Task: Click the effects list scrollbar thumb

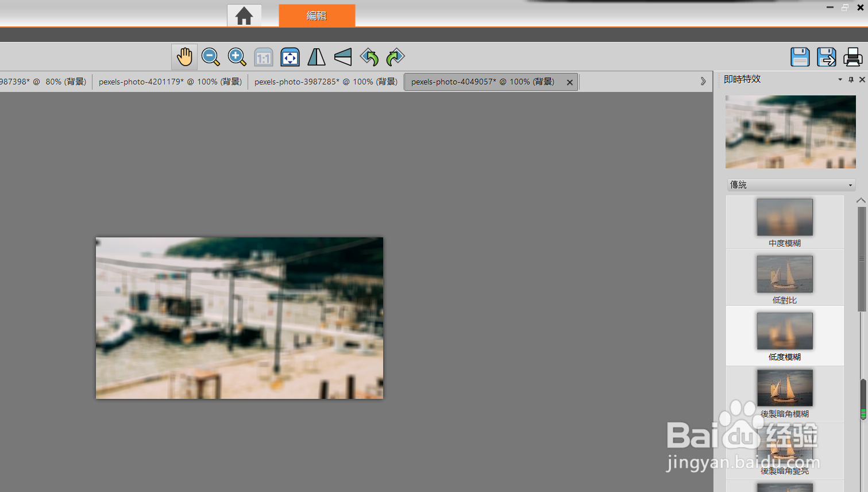Action: (862, 259)
